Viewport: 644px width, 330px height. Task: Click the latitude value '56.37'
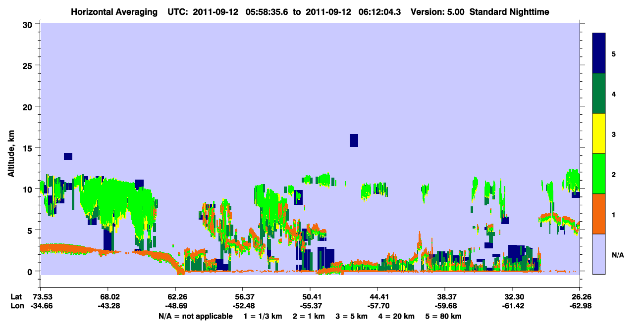point(245,297)
